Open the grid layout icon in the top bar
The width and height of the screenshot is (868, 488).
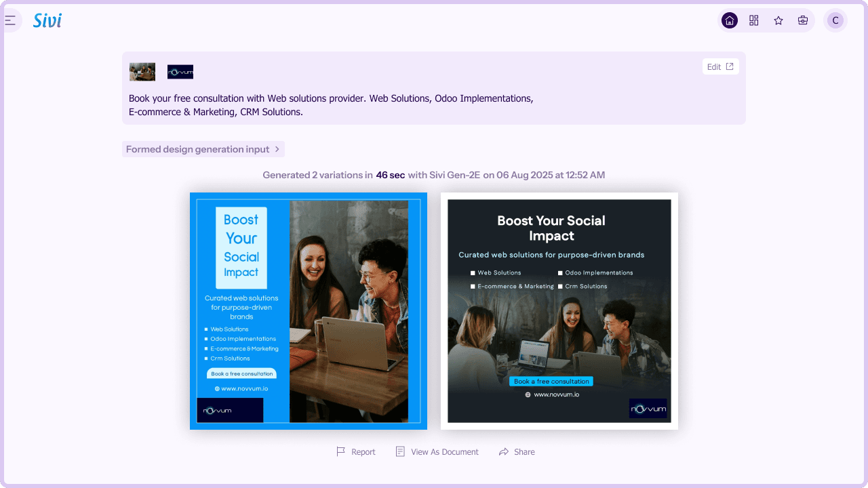pos(754,20)
